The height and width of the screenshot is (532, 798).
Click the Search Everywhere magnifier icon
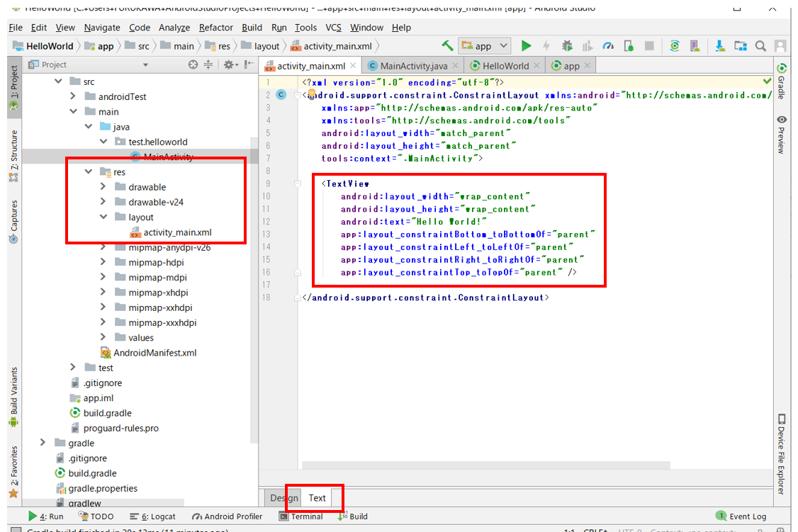(x=760, y=46)
